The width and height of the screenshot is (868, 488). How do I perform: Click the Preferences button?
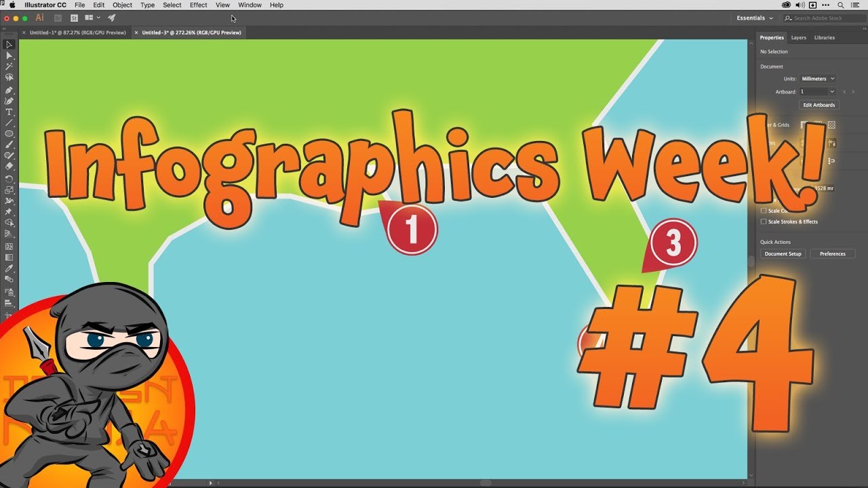tap(833, 253)
